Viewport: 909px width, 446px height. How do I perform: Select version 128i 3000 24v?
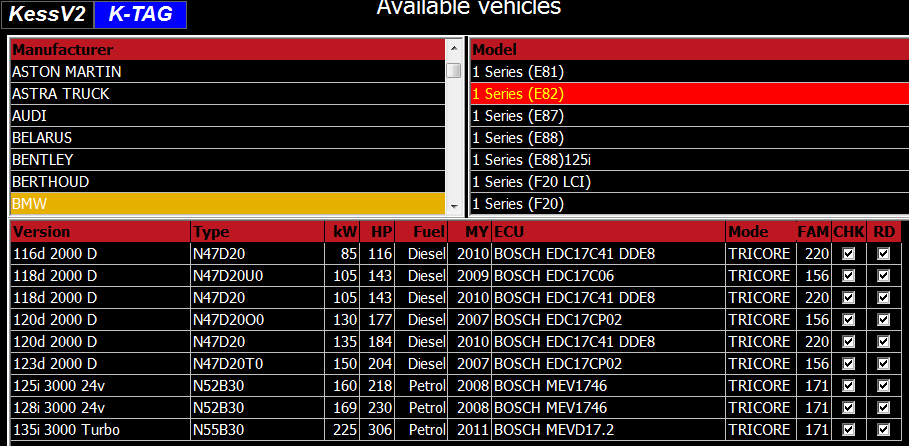100,408
